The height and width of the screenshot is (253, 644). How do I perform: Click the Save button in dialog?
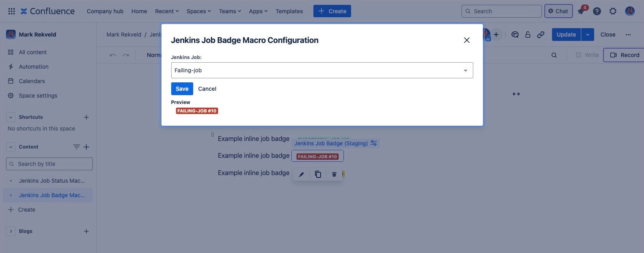(x=182, y=89)
